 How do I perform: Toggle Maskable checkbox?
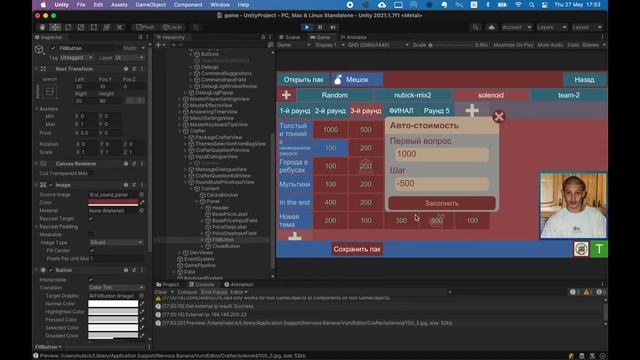tap(91, 235)
